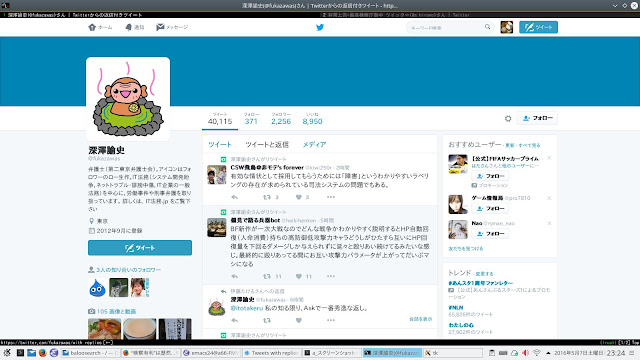Like the CSW forever tweet
The height and width of the screenshot is (360, 640).
pos(299,197)
